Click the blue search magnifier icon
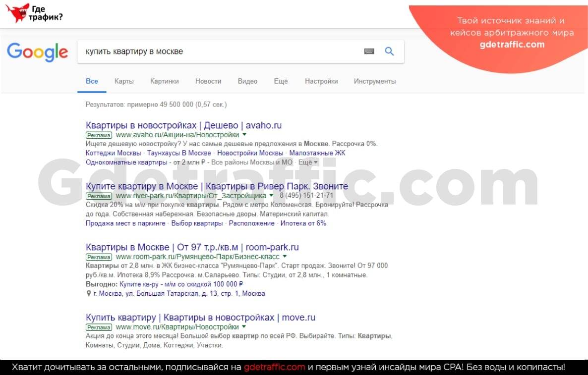Screen dimensions: 588x375 pyautogui.click(x=389, y=52)
